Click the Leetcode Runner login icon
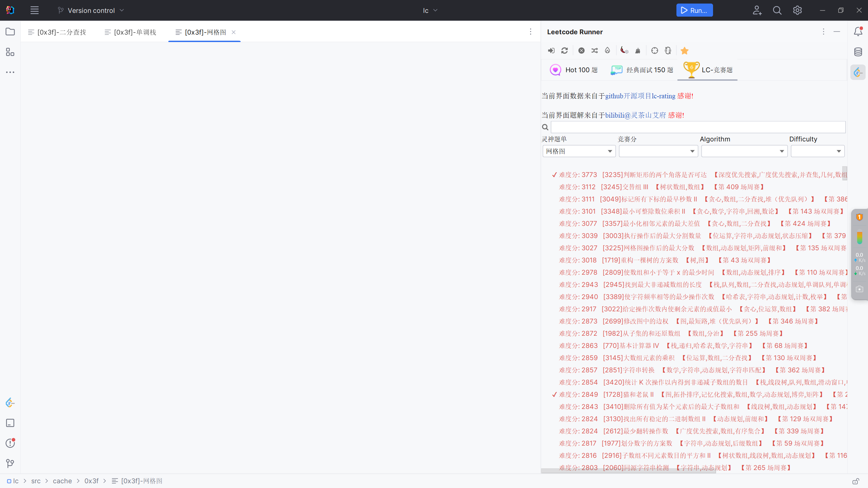 click(x=551, y=51)
